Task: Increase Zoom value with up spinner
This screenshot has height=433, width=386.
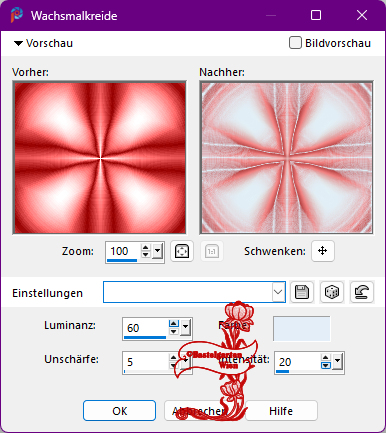Action: 146,248
